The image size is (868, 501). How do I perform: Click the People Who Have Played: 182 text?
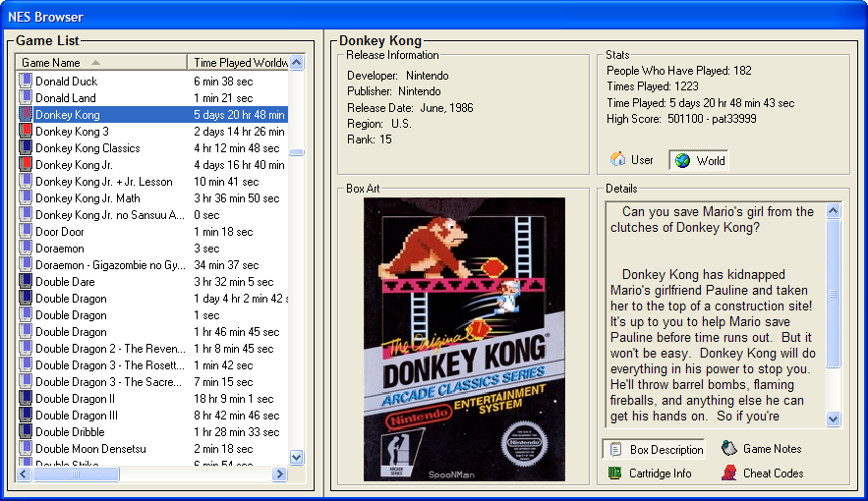679,70
